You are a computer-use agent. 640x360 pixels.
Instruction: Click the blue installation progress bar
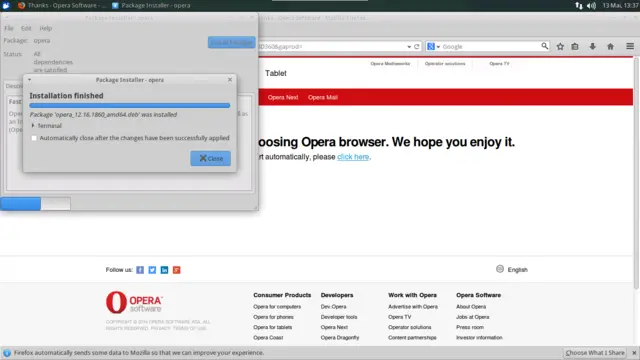(x=130, y=105)
